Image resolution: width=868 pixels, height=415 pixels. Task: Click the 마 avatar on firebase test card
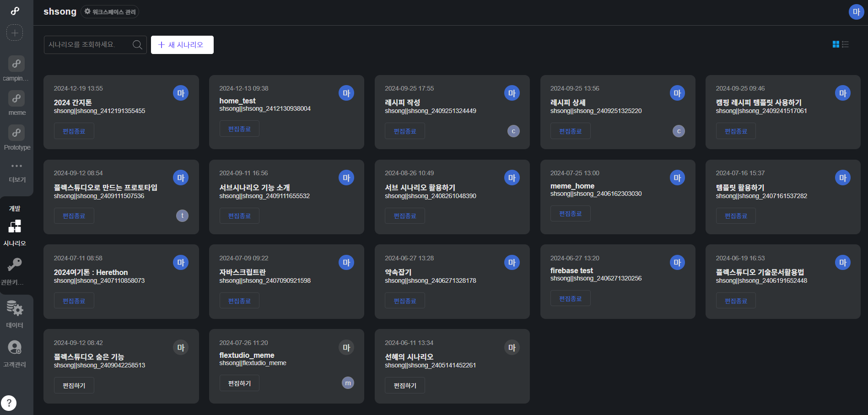pos(677,263)
